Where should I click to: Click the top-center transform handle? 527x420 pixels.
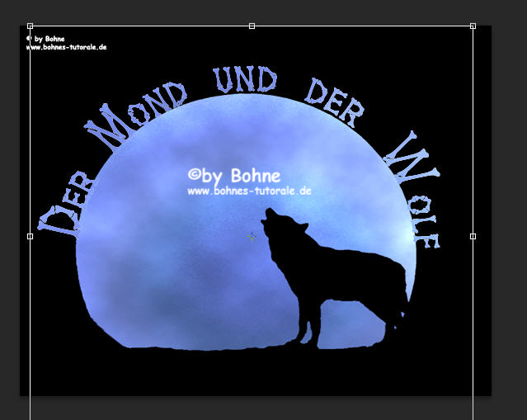pyautogui.click(x=252, y=26)
